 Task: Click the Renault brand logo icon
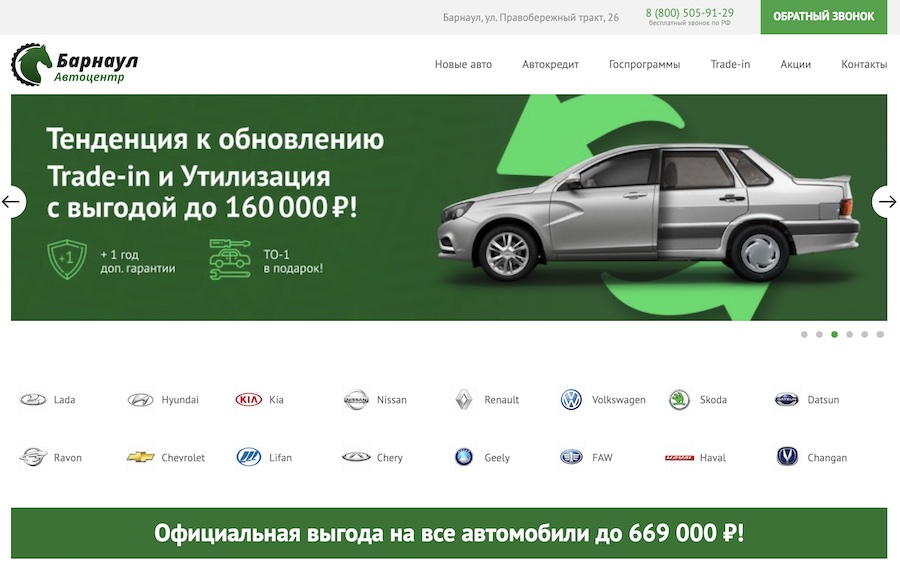(x=464, y=399)
